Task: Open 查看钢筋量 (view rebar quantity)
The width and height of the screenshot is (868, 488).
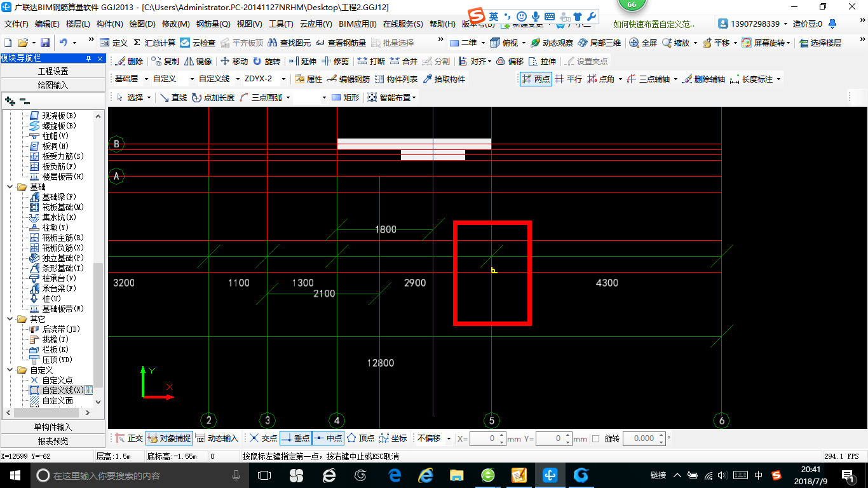Action: (x=341, y=43)
